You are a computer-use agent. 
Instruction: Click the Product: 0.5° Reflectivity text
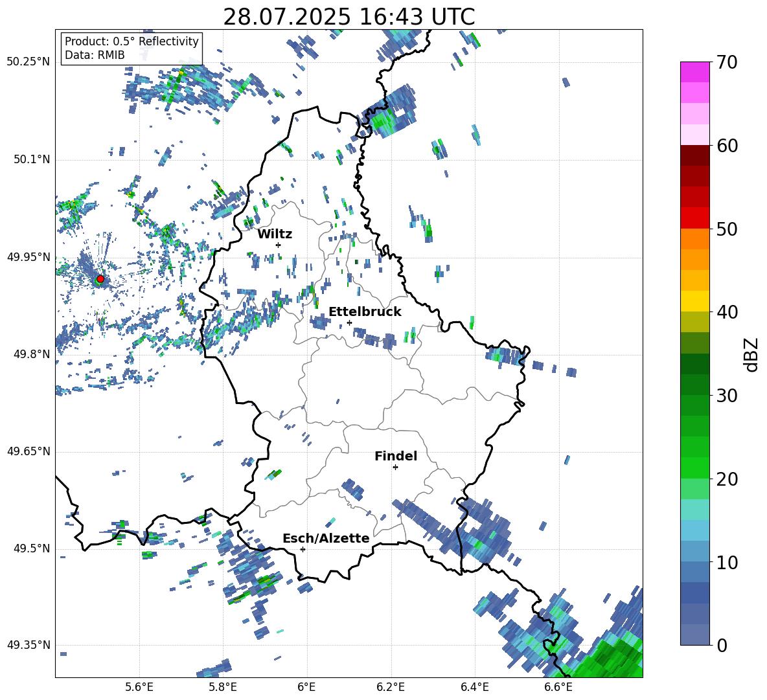click(x=132, y=41)
